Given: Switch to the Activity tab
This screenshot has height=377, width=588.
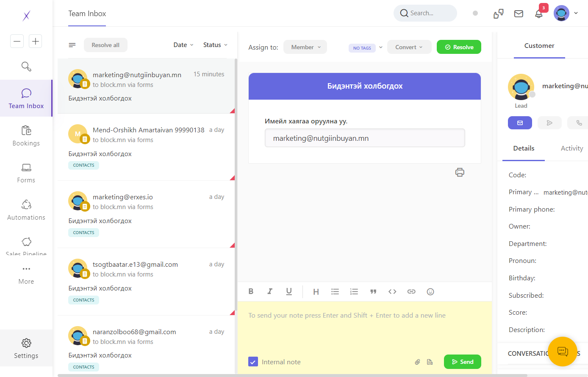Looking at the screenshot, I should (571, 148).
